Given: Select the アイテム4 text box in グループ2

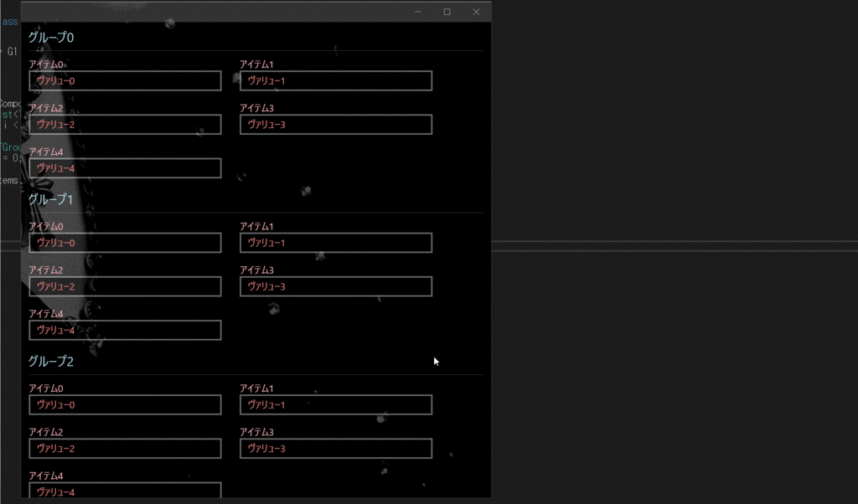Looking at the screenshot, I should point(126,491).
